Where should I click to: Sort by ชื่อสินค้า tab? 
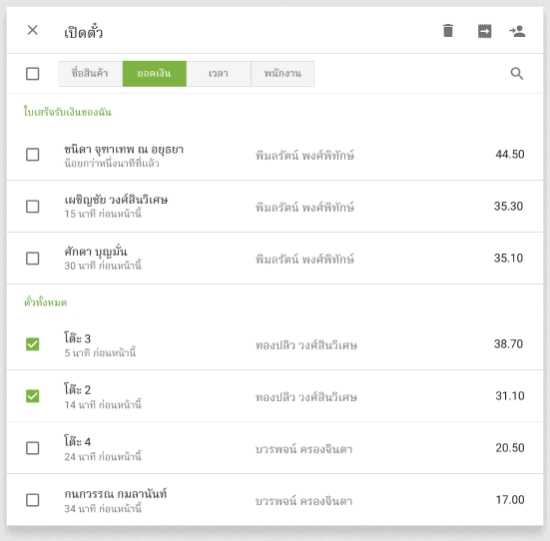click(90, 74)
